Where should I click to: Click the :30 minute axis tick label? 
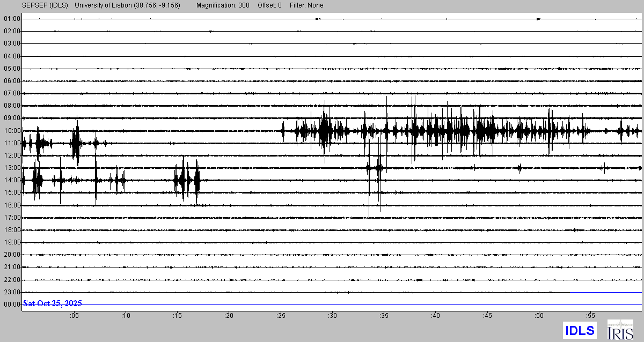click(333, 315)
